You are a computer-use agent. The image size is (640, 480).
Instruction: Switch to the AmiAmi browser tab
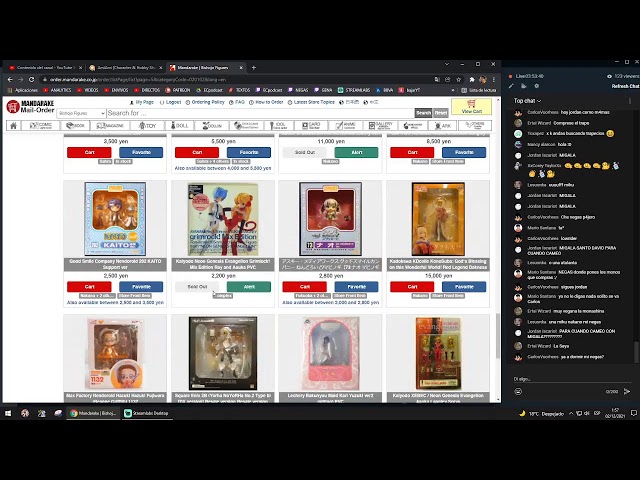click(x=125, y=67)
